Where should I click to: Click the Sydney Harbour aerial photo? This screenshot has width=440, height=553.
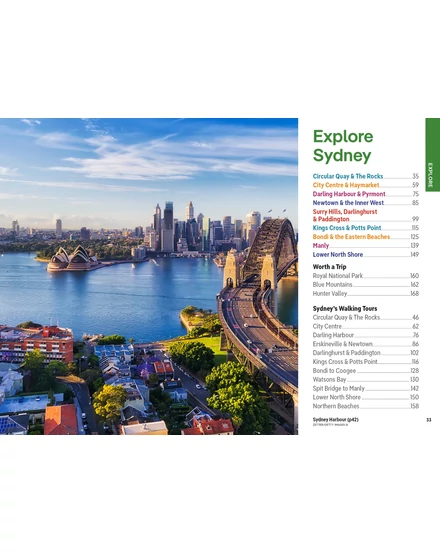[149, 276]
